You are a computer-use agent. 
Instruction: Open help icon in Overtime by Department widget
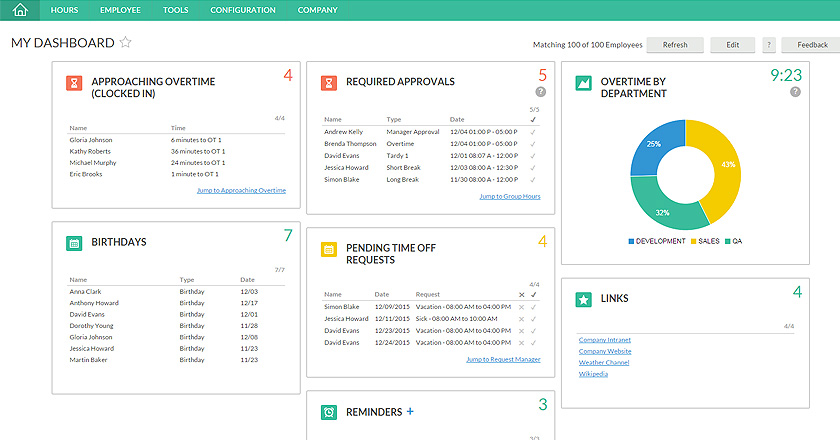point(796,92)
